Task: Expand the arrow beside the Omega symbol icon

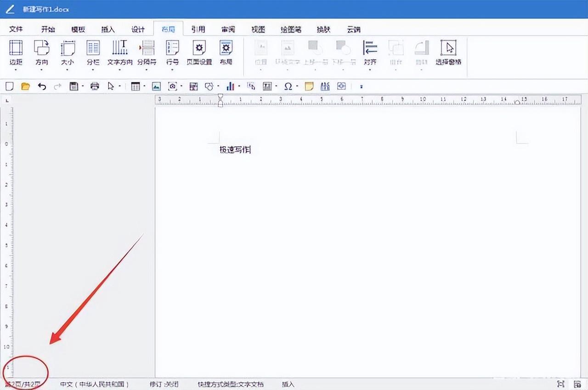Action: click(297, 86)
